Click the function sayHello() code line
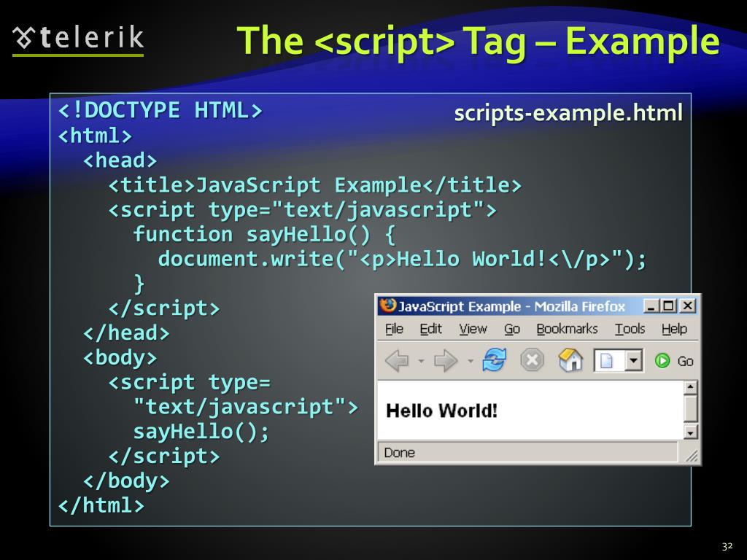747x560 pixels. (x=264, y=235)
